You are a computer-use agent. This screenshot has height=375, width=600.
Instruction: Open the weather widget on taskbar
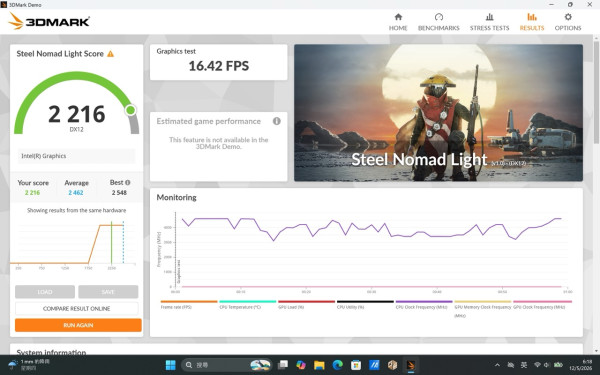point(29,365)
